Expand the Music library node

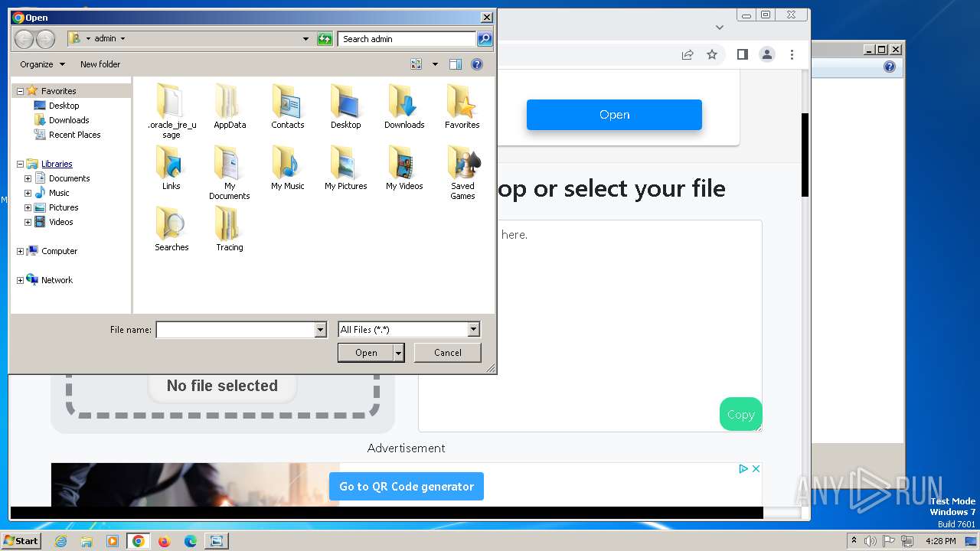pyautogui.click(x=28, y=193)
